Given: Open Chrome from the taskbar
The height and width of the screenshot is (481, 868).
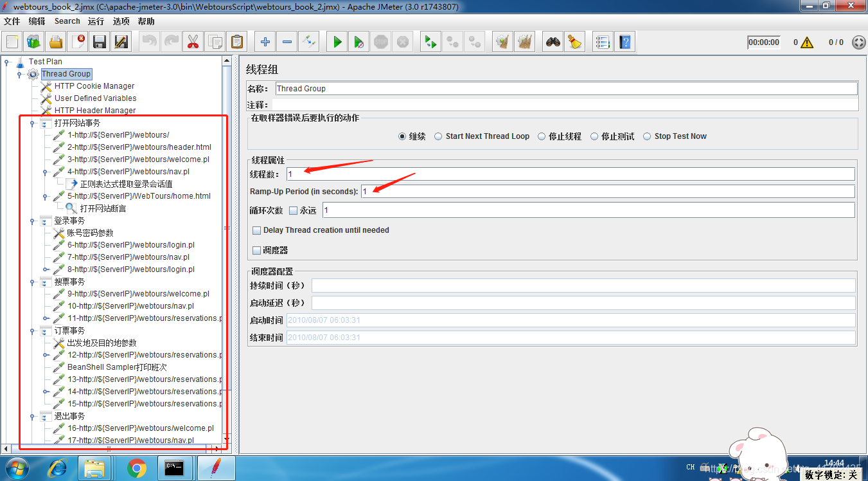Looking at the screenshot, I should [x=136, y=469].
